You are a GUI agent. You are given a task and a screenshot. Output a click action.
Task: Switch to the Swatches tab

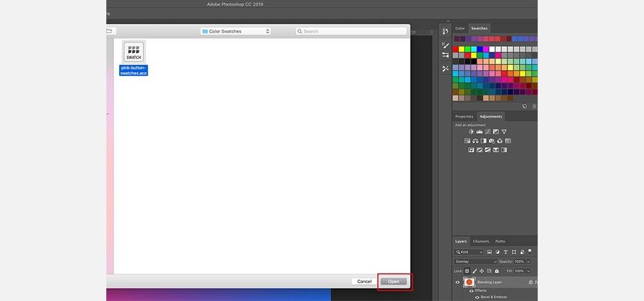(x=479, y=28)
